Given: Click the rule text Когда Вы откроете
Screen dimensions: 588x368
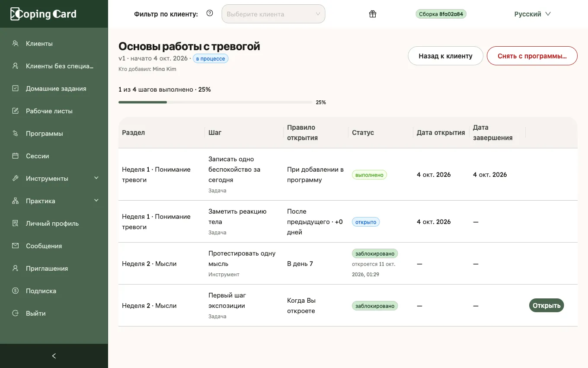Looking at the screenshot, I should tap(301, 306).
